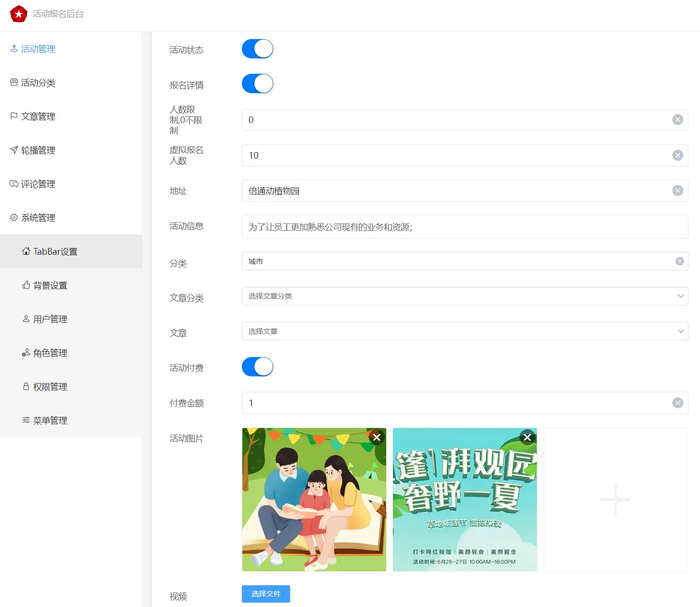This screenshot has height=607, width=700.
Task: Add new activity image via plus box
Action: (616, 499)
